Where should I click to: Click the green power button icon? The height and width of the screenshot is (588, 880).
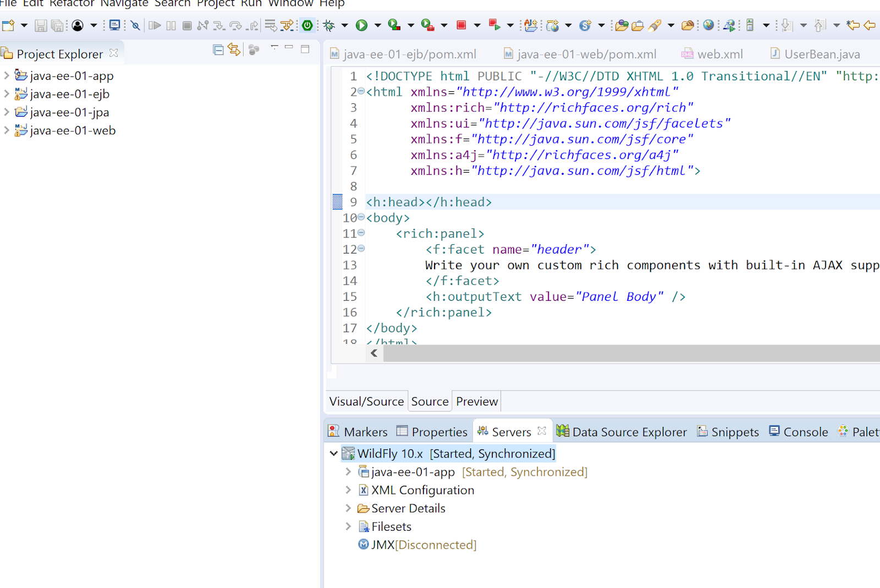[307, 25]
